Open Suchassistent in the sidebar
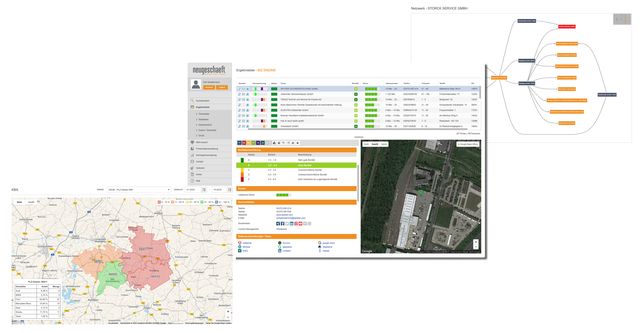 click(202, 101)
